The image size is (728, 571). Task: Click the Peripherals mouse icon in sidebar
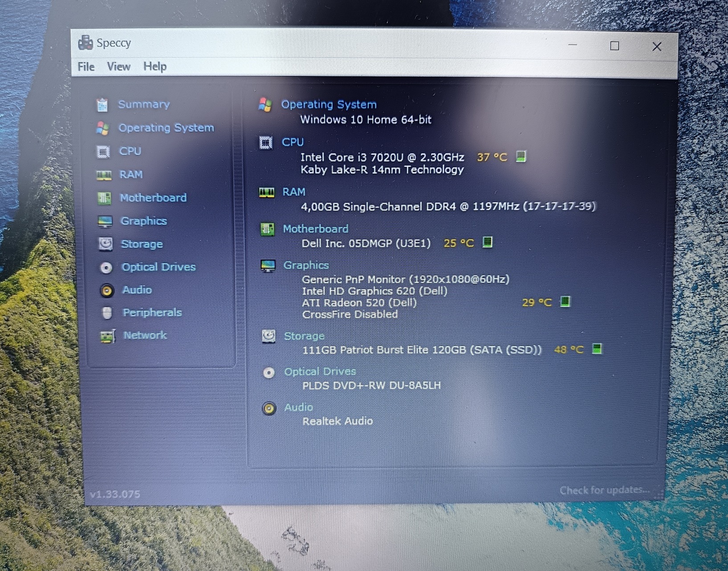(x=107, y=313)
